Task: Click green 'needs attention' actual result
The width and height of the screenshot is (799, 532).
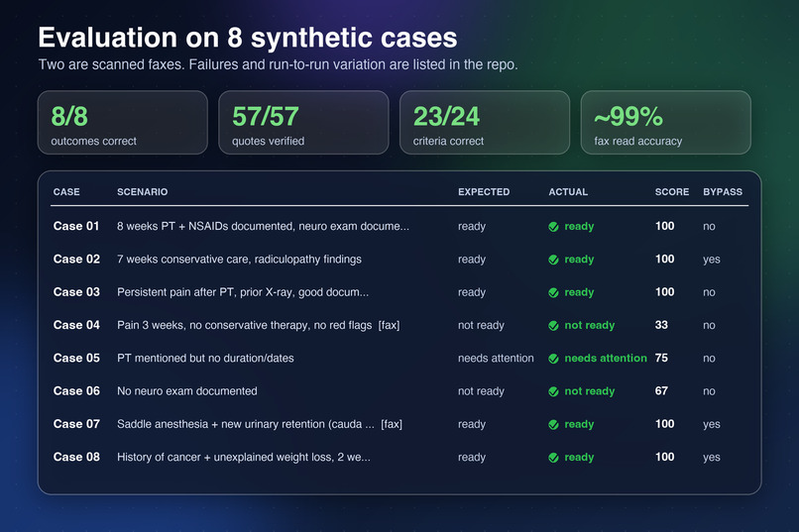Action: coord(606,359)
